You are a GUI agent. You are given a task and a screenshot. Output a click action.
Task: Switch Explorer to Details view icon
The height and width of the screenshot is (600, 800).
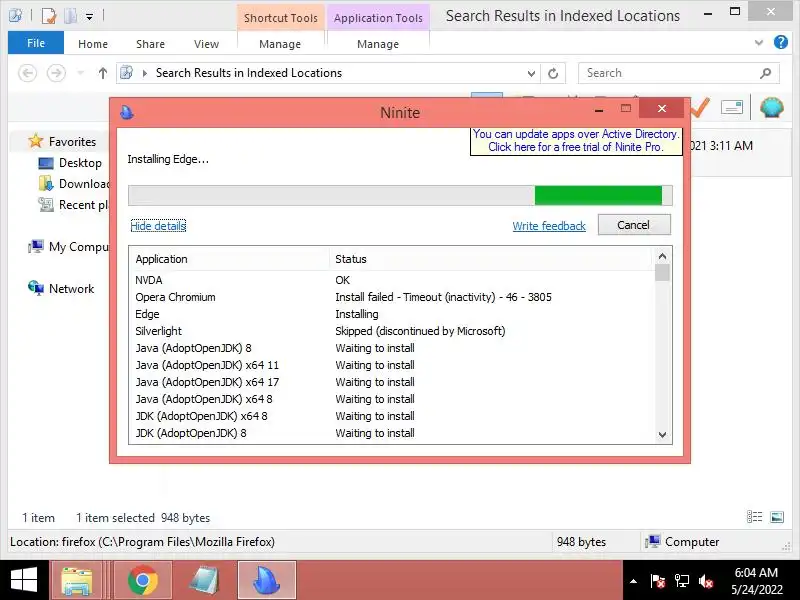point(754,517)
